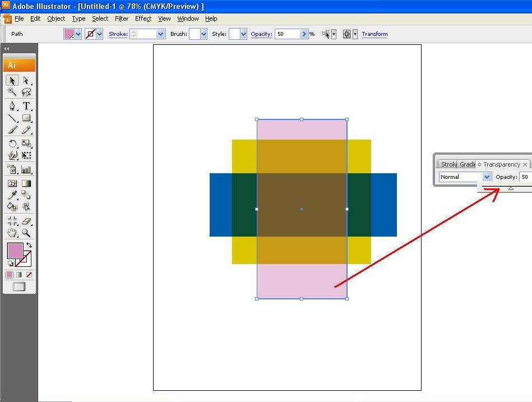
Task: Activate the Zoom tool
Action: [26, 233]
